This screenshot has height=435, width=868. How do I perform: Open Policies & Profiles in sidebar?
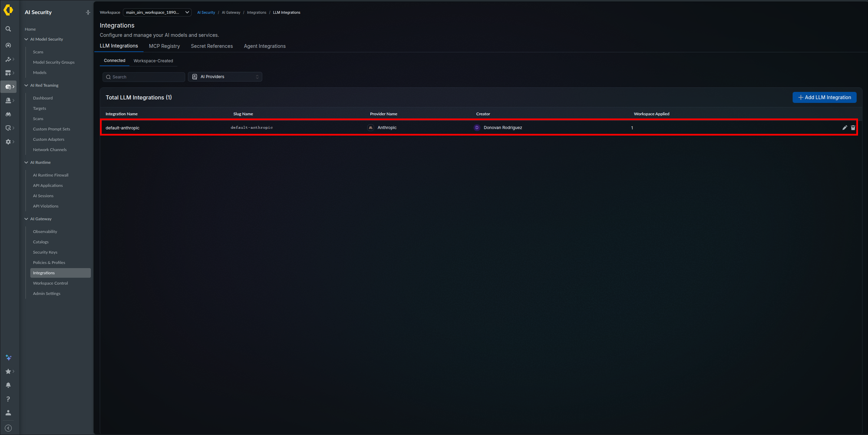pos(49,263)
